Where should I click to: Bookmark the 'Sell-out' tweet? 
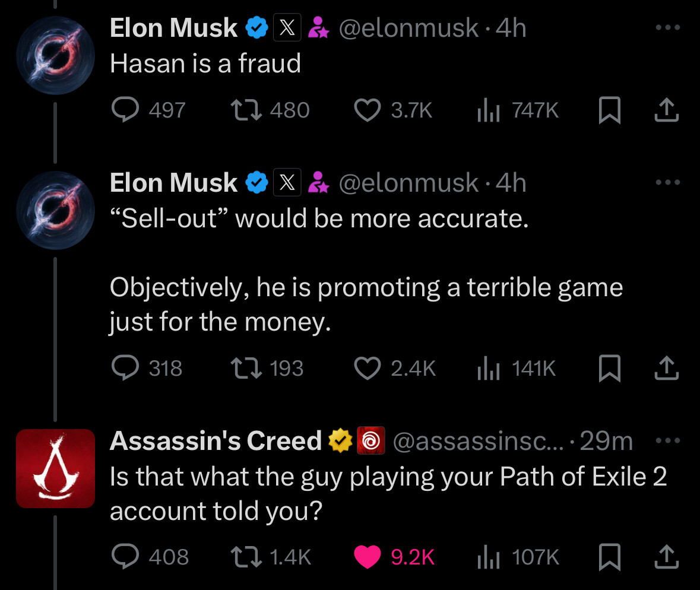click(x=609, y=369)
